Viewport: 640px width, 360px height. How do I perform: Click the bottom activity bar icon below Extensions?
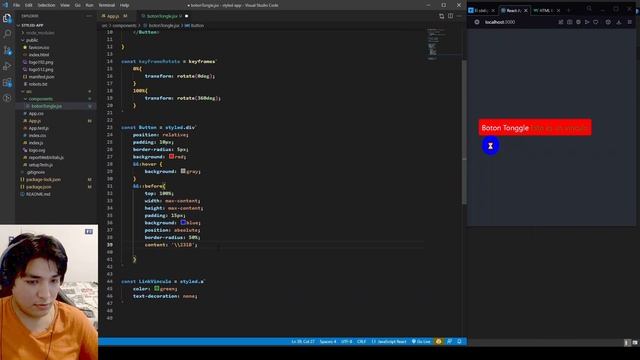(x=7, y=98)
